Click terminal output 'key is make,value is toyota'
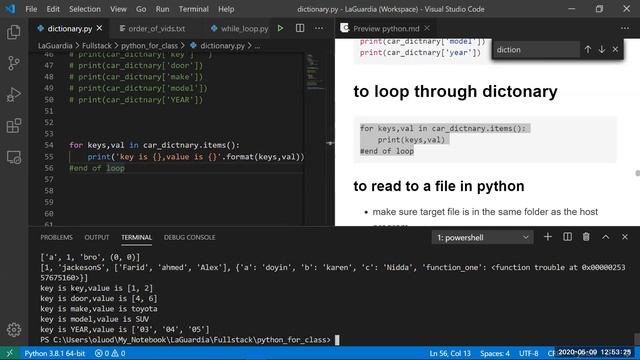 98,309
